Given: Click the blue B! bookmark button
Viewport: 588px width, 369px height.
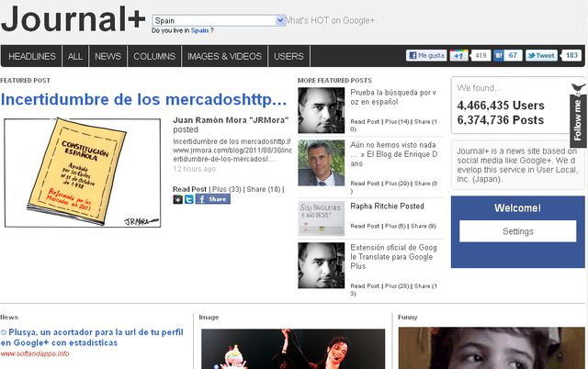Looking at the screenshot, I should point(499,56).
